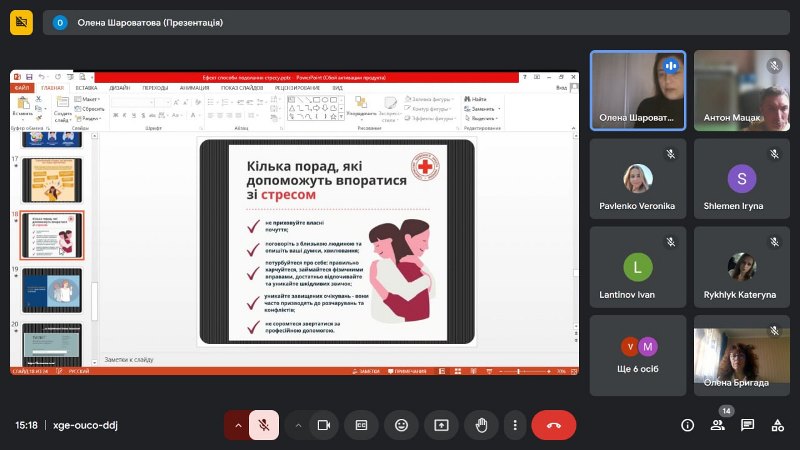
Task: Expand video settings arrow next to camera
Action: pos(297,425)
